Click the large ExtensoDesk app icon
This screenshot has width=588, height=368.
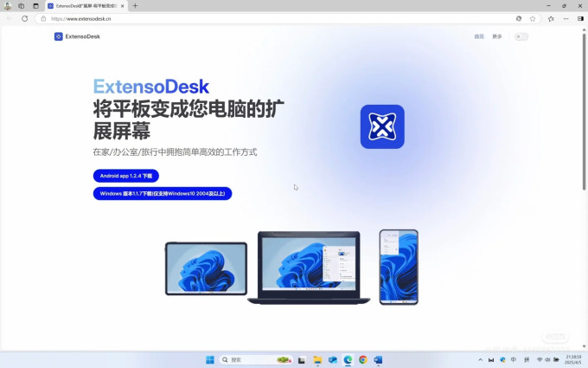(x=382, y=126)
